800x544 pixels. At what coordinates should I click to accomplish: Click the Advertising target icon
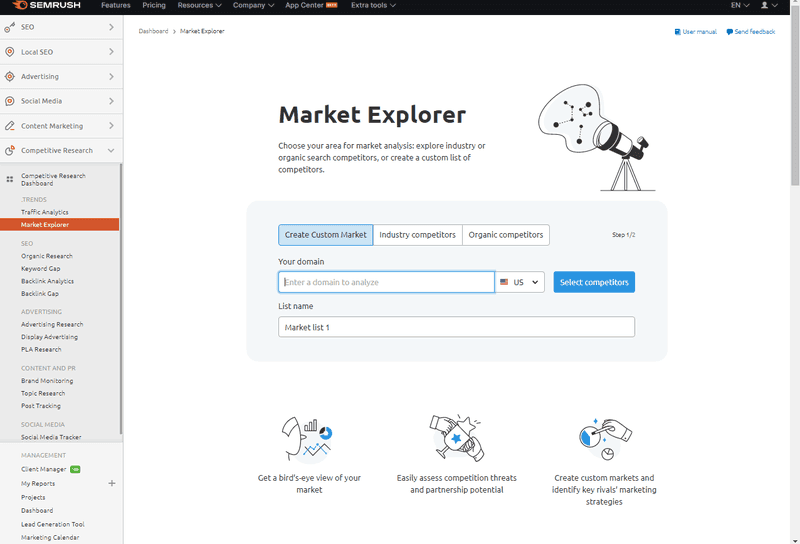tap(10, 77)
